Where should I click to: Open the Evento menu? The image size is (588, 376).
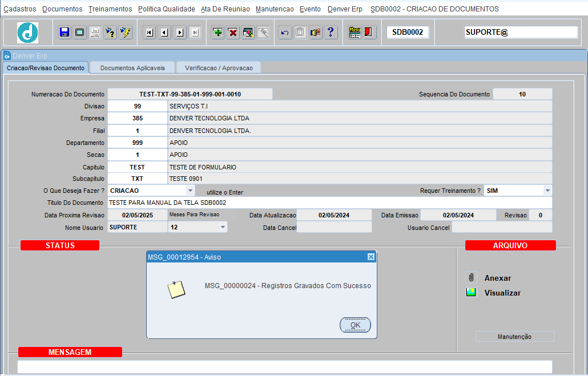coord(310,9)
